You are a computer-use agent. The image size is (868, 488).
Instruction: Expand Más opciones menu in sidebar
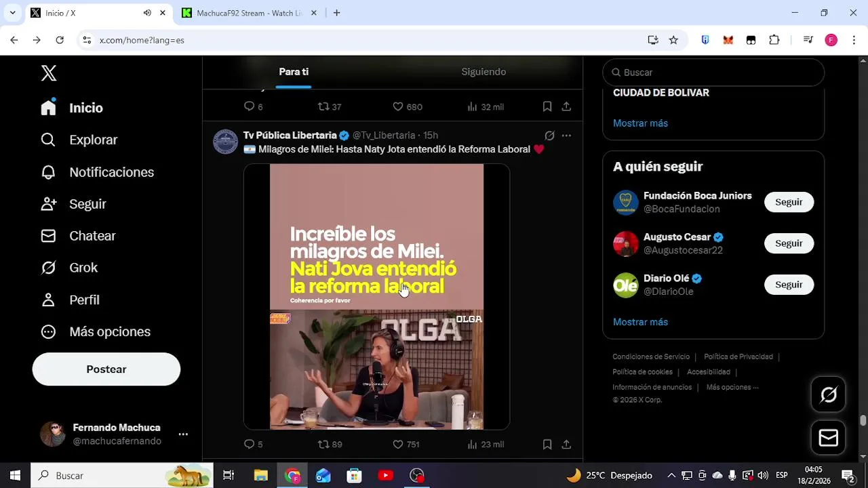95,331
